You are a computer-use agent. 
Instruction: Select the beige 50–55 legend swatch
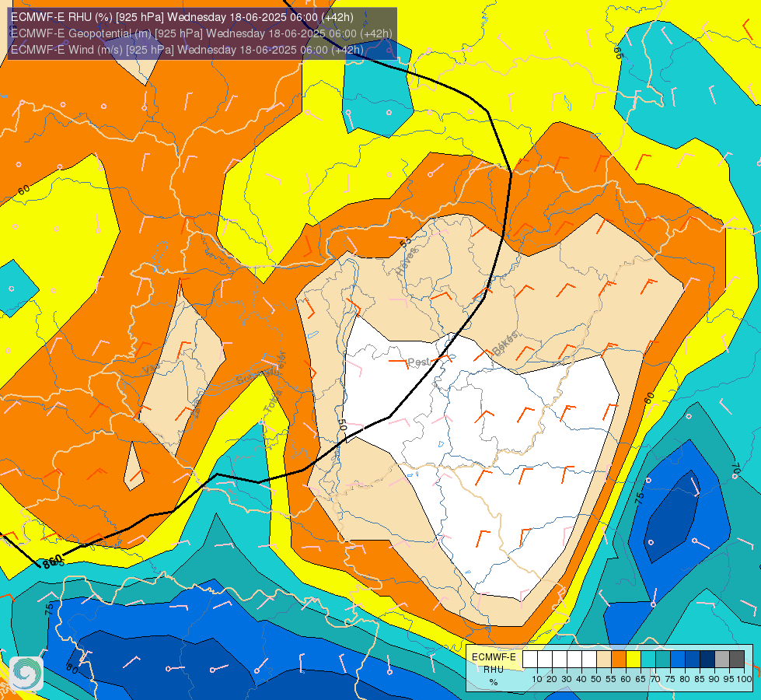pos(604,659)
